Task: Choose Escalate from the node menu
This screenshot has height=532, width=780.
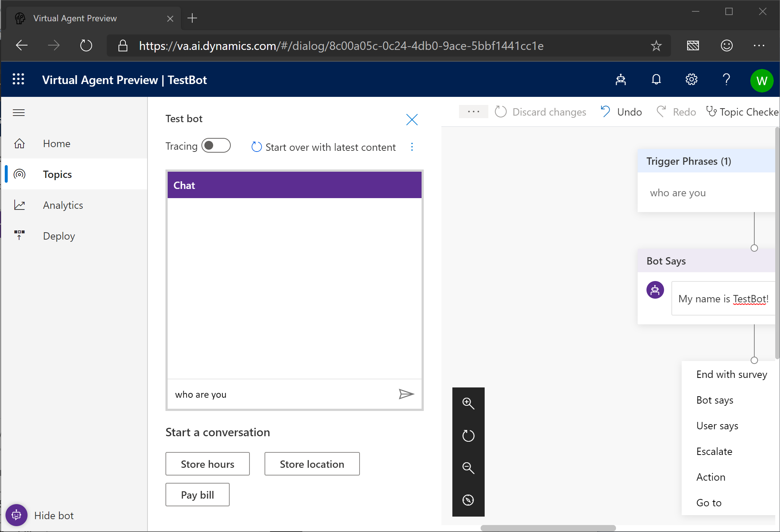Action: click(x=714, y=451)
